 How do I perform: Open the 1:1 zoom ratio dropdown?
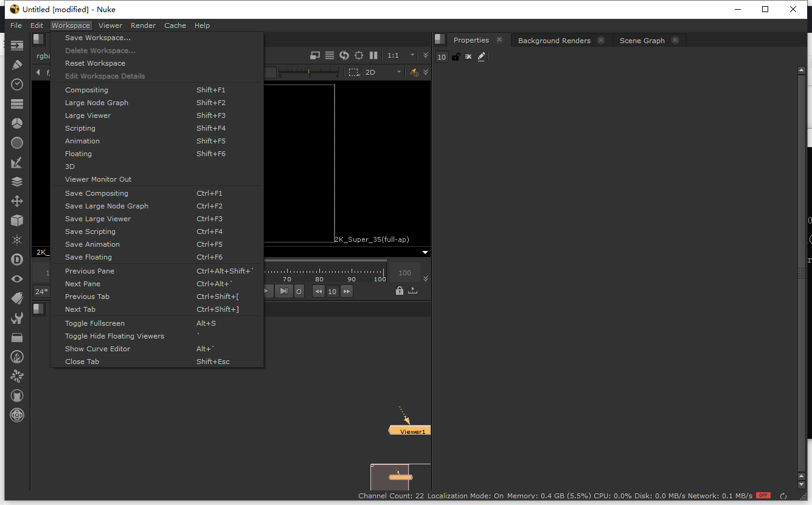[x=401, y=55]
